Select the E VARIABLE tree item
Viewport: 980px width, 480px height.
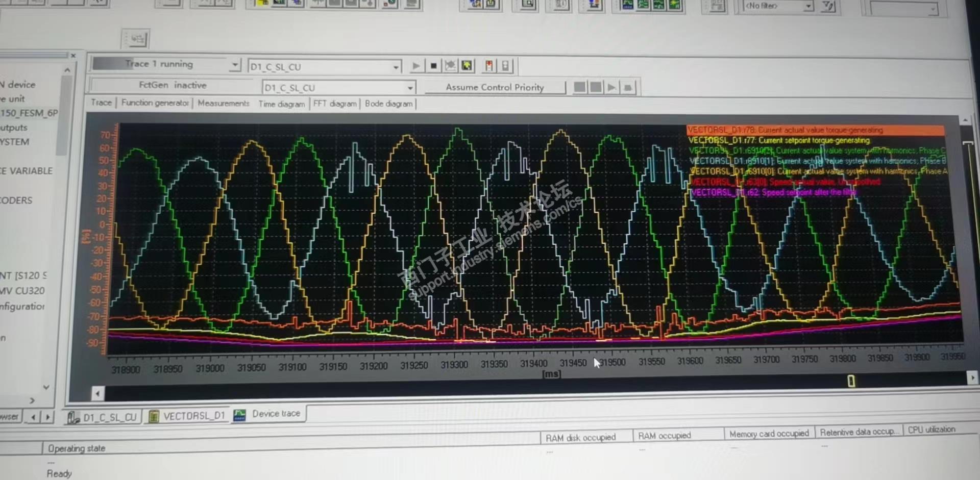pos(26,171)
